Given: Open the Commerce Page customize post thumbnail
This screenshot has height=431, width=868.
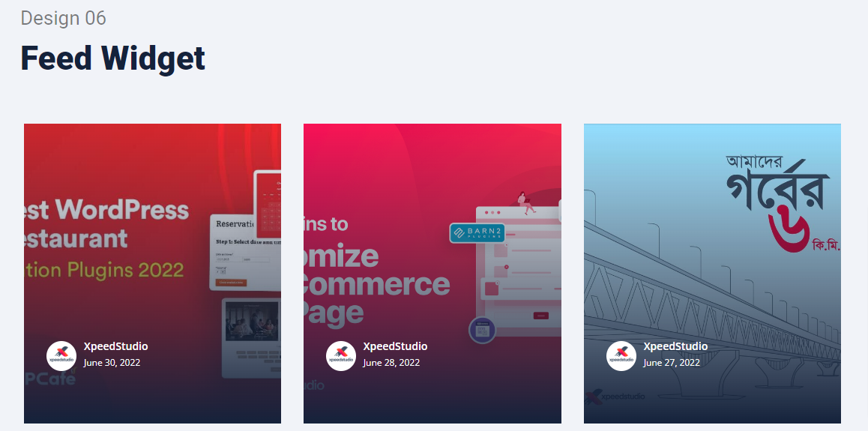Looking at the screenshot, I should [433, 274].
